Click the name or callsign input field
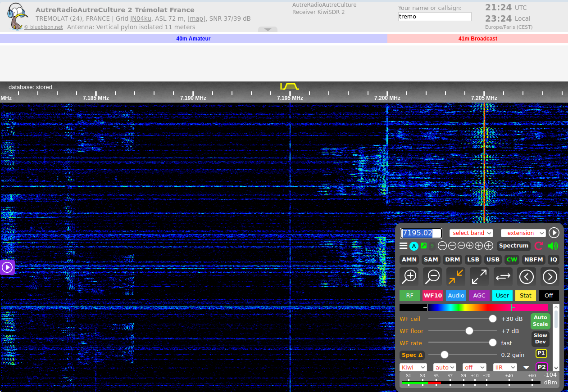568x392 pixels. (x=435, y=17)
